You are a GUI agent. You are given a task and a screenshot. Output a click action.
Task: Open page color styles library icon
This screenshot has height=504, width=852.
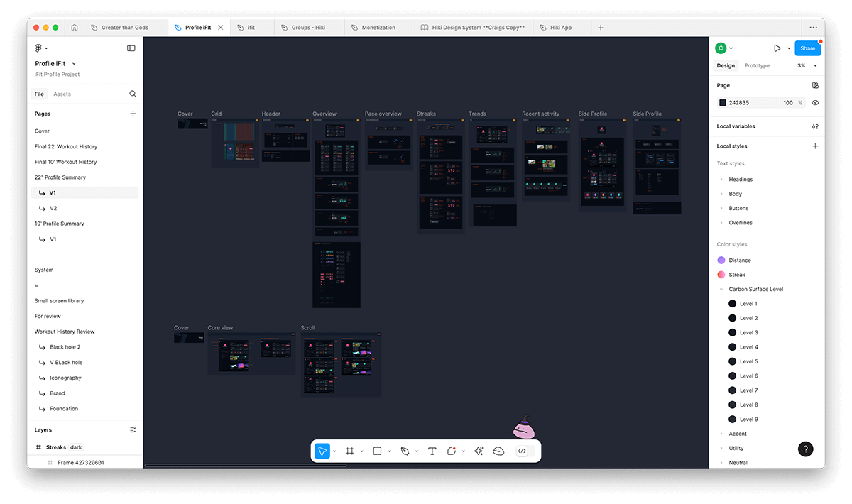[815, 85]
